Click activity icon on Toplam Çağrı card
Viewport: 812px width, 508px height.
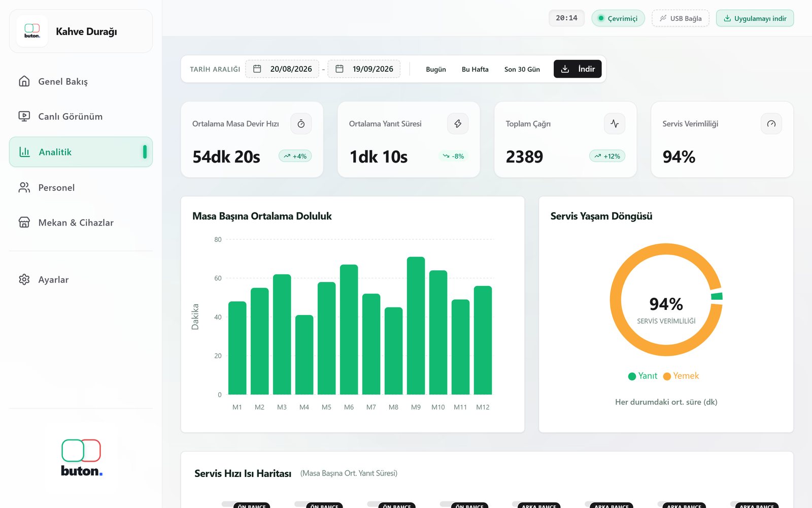615,124
